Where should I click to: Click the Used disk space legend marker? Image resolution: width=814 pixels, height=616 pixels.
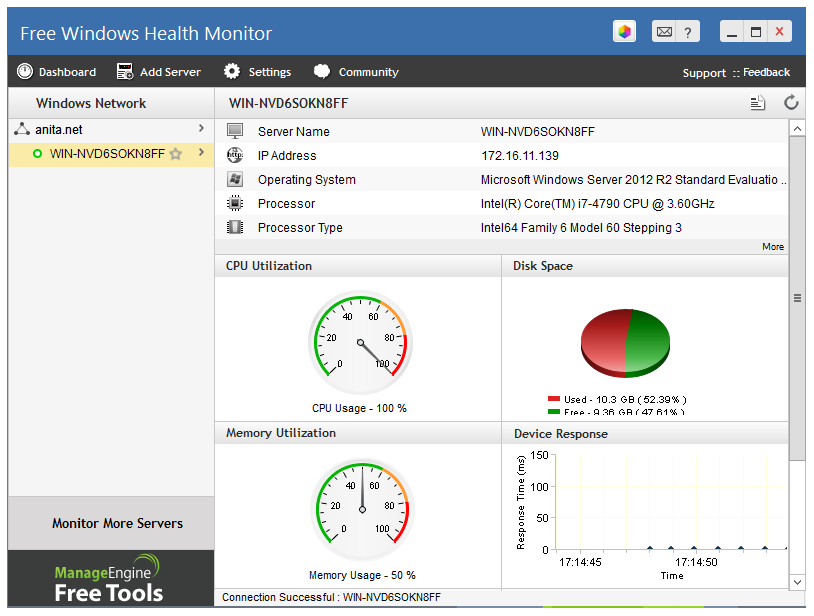(x=553, y=397)
